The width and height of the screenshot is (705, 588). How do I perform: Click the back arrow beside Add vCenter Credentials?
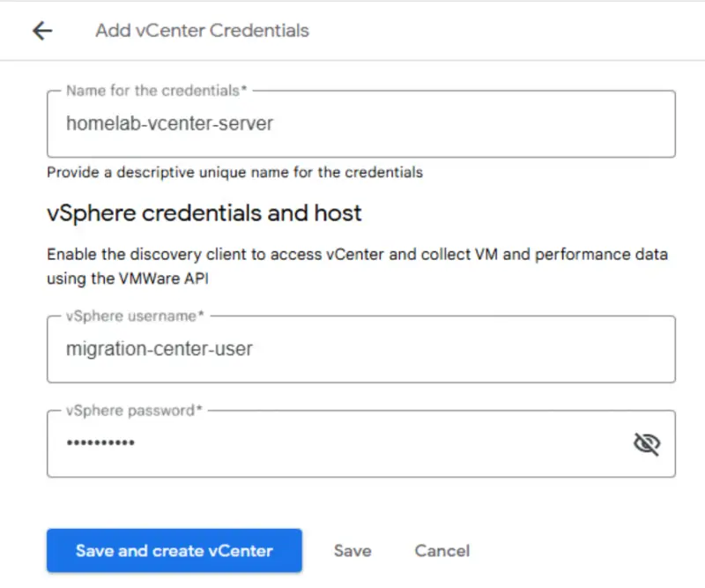point(41,30)
